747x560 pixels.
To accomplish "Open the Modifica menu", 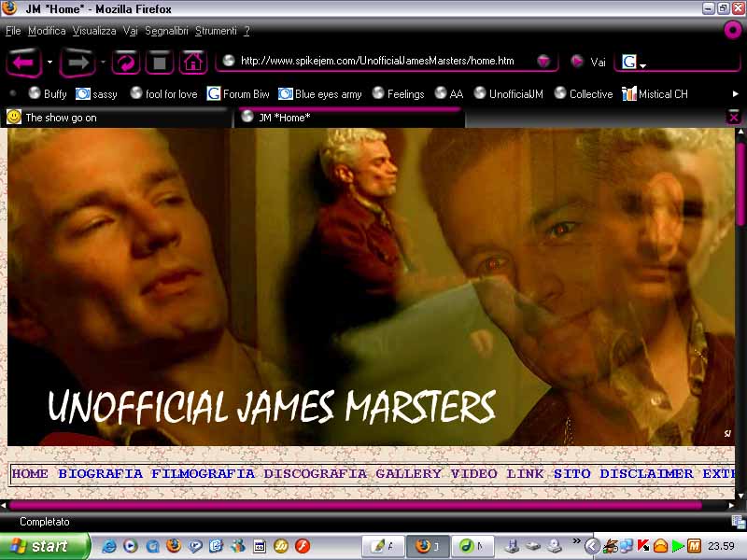I will pyautogui.click(x=47, y=31).
